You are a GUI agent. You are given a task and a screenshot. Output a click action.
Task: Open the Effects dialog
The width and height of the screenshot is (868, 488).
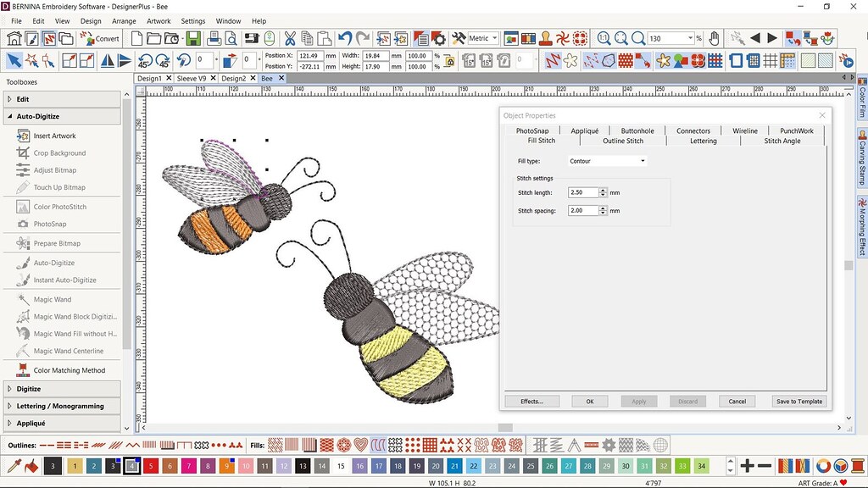[x=532, y=401]
